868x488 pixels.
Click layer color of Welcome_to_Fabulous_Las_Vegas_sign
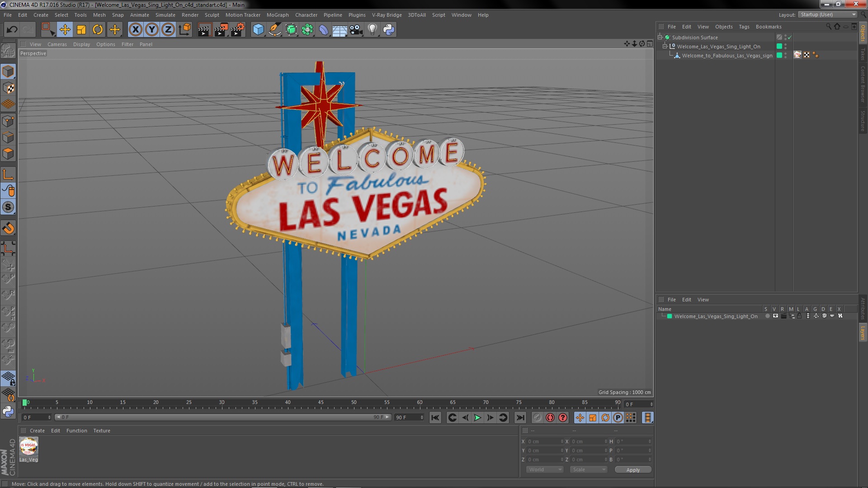(x=779, y=55)
